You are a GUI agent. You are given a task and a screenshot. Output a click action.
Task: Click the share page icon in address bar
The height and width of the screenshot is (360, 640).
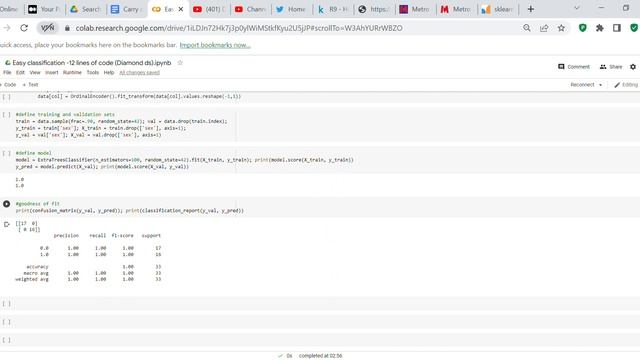click(x=544, y=28)
